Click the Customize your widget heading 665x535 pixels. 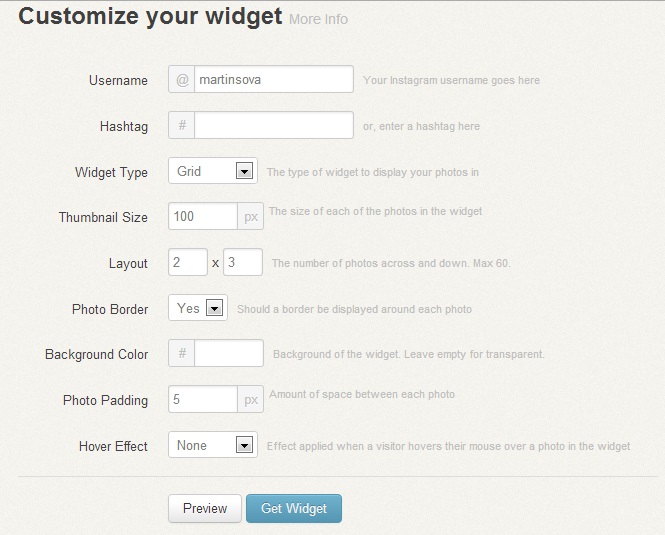[150, 16]
